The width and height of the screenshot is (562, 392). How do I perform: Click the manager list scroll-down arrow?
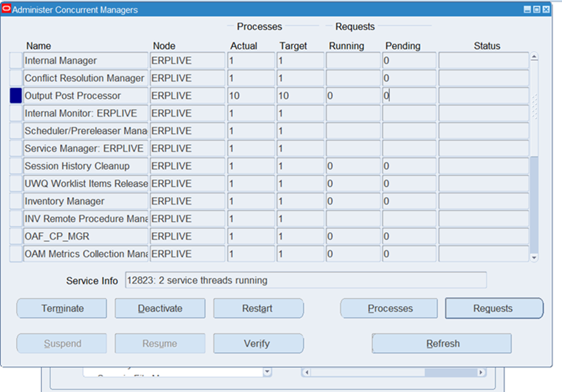pos(534,258)
